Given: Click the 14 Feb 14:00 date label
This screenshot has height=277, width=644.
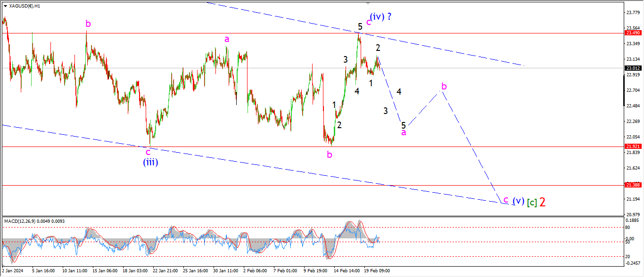Looking at the screenshot, I should click(x=347, y=271).
